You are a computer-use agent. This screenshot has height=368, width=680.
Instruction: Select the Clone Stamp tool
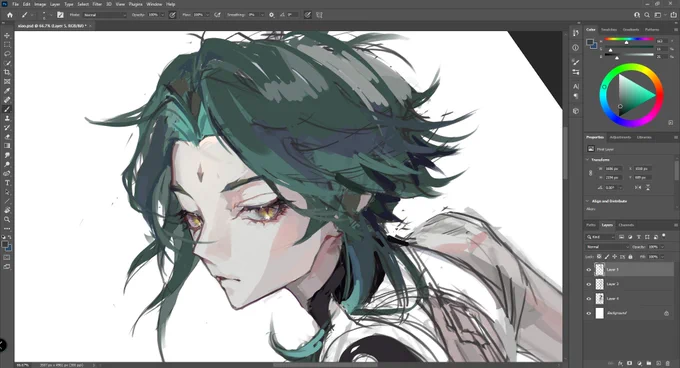[x=7, y=118]
